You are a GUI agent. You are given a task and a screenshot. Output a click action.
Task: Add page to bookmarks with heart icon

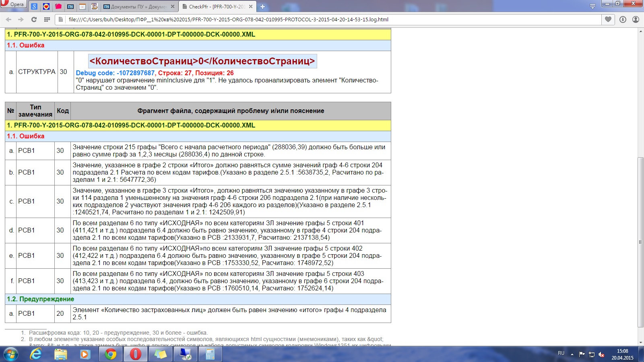click(608, 19)
